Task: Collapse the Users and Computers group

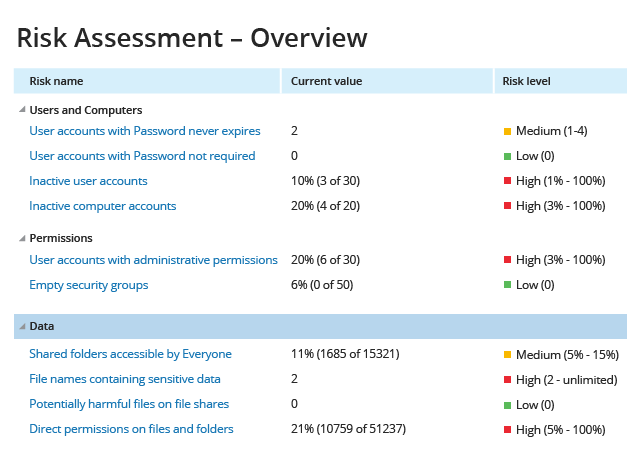Action: tap(22, 109)
